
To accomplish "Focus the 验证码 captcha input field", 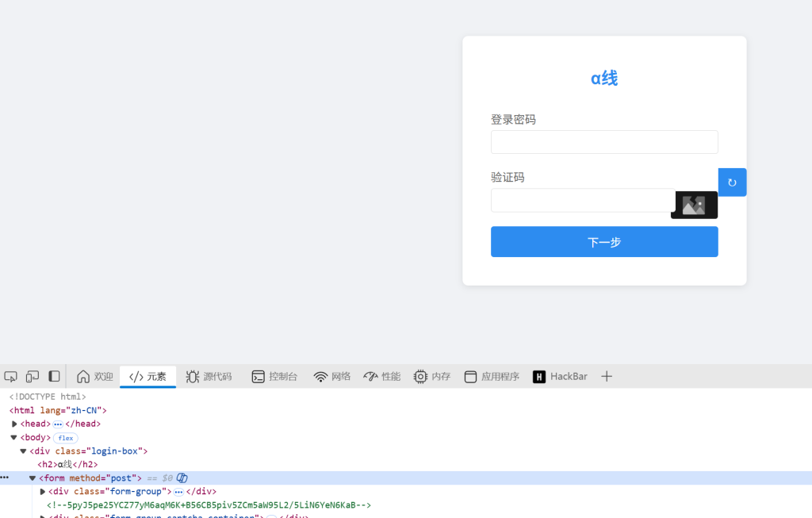I will click(583, 201).
